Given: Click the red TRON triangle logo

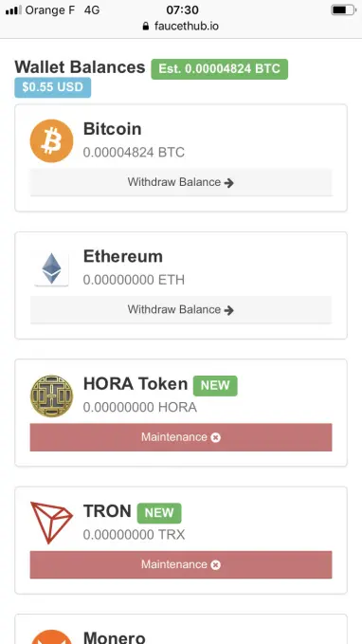Looking at the screenshot, I should click(52, 523).
